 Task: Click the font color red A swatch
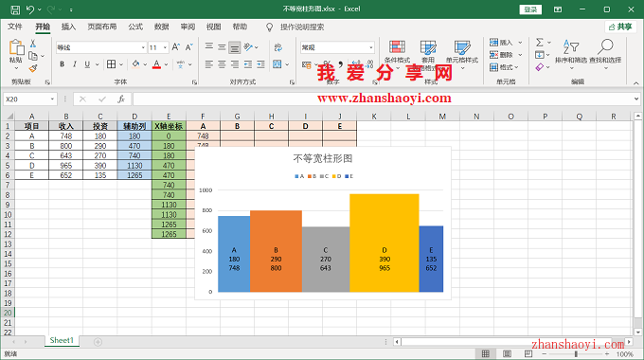pos(156,64)
